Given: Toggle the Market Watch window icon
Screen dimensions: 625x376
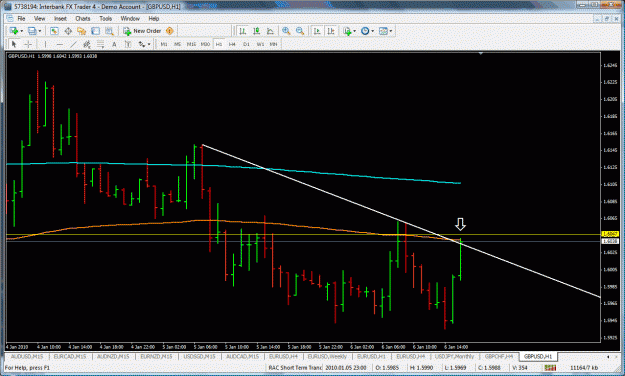Looking at the screenshot, I should tap(54, 31).
